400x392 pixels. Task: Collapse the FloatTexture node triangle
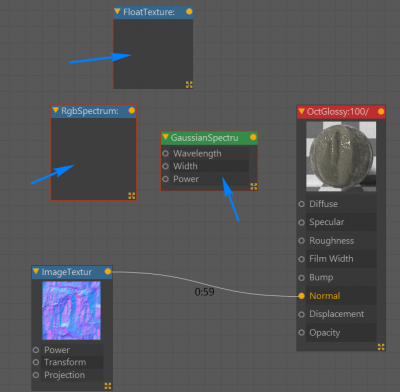coord(117,12)
